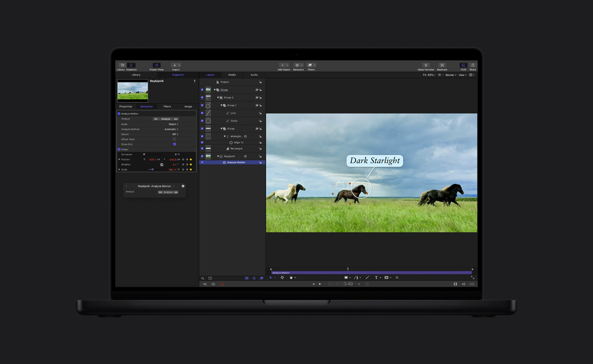Select the Text tool above the timeline
This screenshot has width=593, height=364.
[x=376, y=277]
